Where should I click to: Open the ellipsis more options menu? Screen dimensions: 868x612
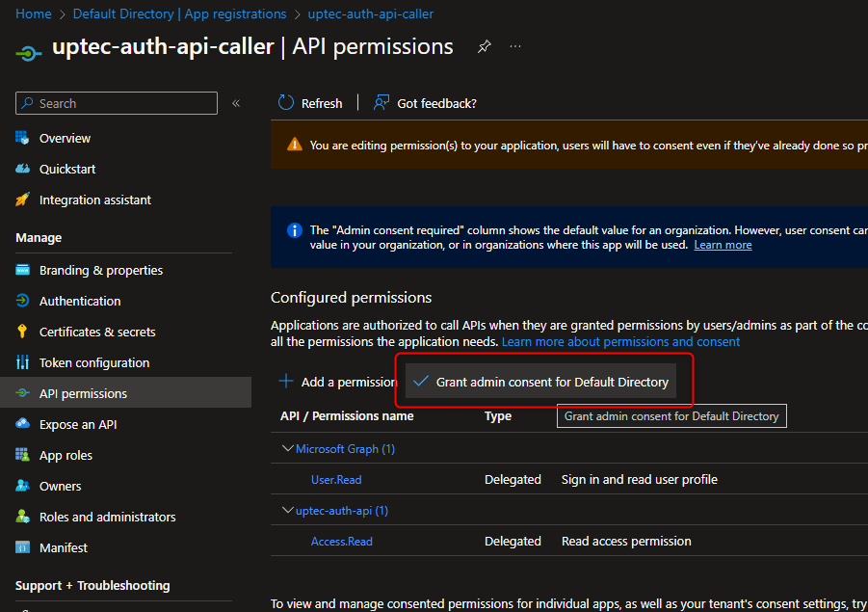coord(515,47)
